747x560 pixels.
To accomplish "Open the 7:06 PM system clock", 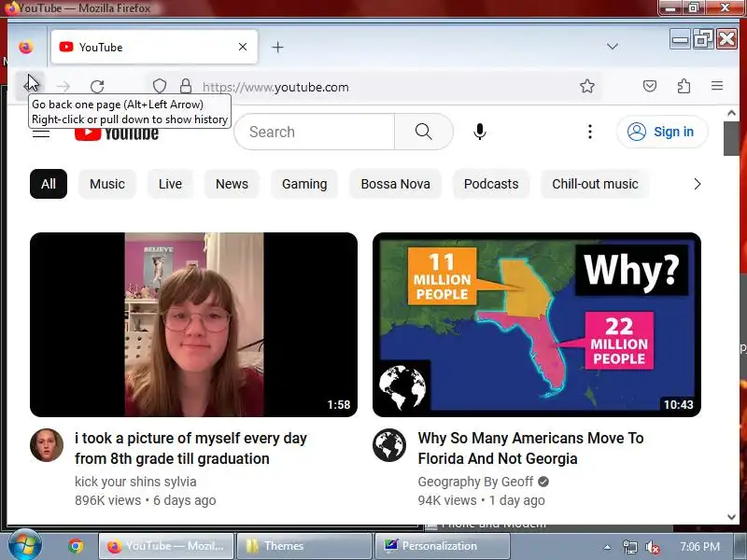I will pyautogui.click(x=699, y=547).
